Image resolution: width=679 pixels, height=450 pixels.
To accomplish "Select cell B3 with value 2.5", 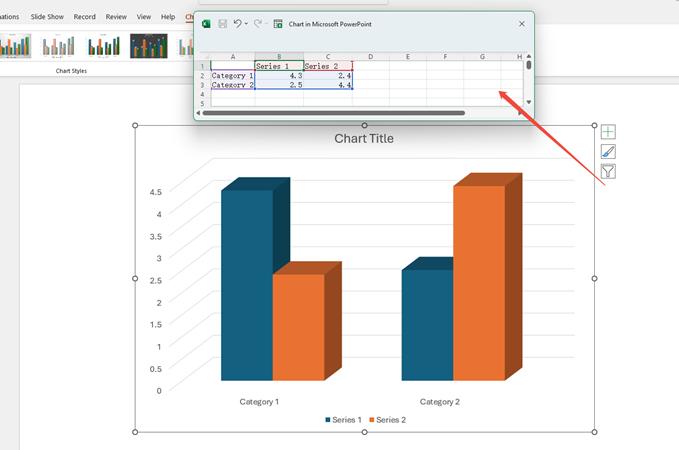I will click(279, 85).
